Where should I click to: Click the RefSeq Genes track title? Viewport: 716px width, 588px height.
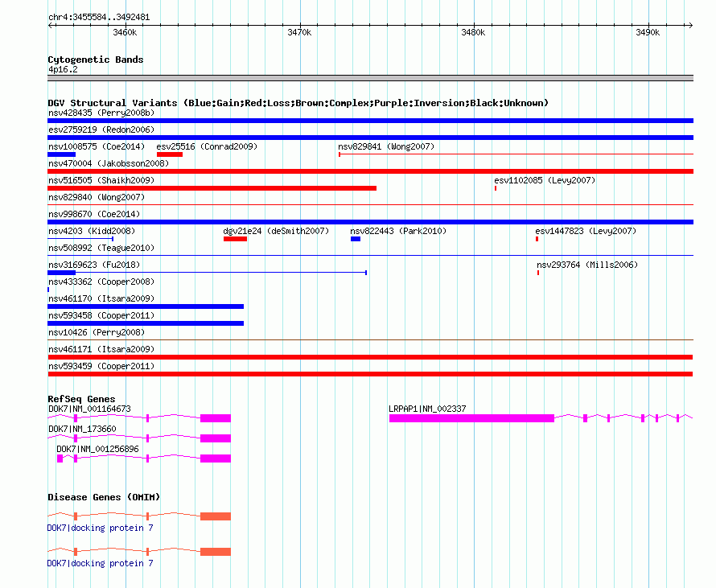tap(81, 398)
